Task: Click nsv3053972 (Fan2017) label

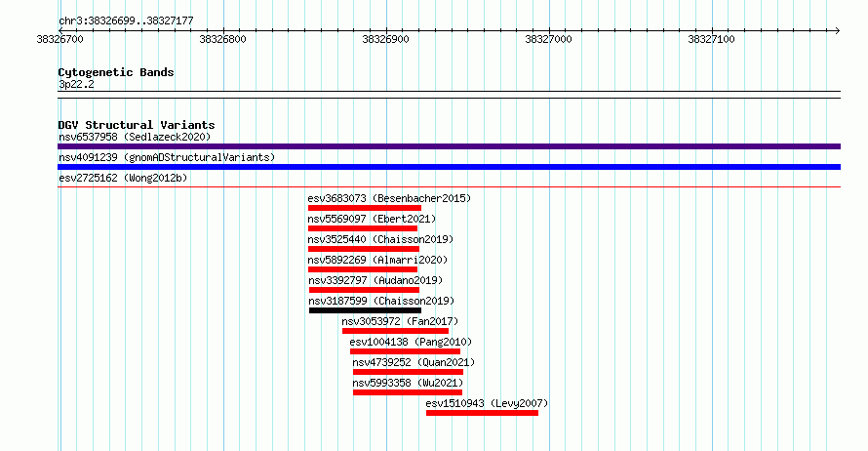Action: point(400,321)
